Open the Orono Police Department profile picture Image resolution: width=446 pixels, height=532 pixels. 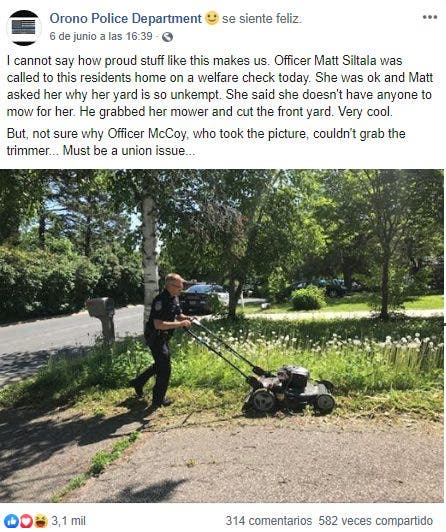click(24, 27)
